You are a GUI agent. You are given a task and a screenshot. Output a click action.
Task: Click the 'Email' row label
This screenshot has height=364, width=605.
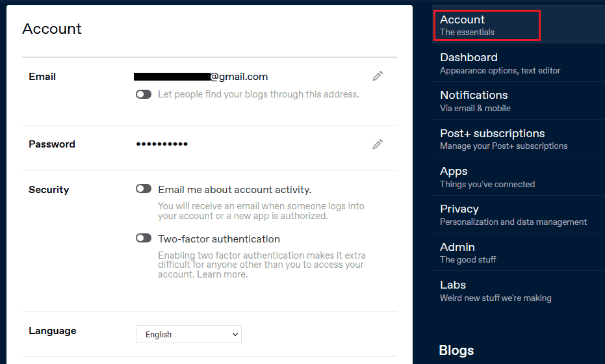coord(42,77)
